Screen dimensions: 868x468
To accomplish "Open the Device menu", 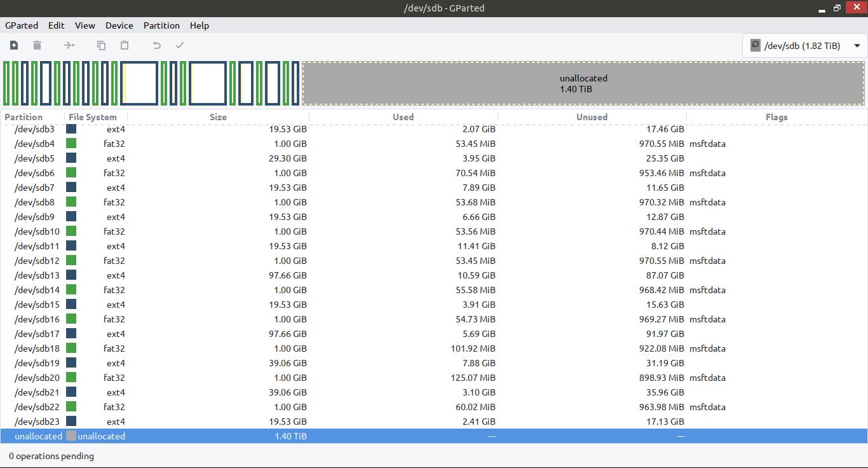I will tap(119, 25).
